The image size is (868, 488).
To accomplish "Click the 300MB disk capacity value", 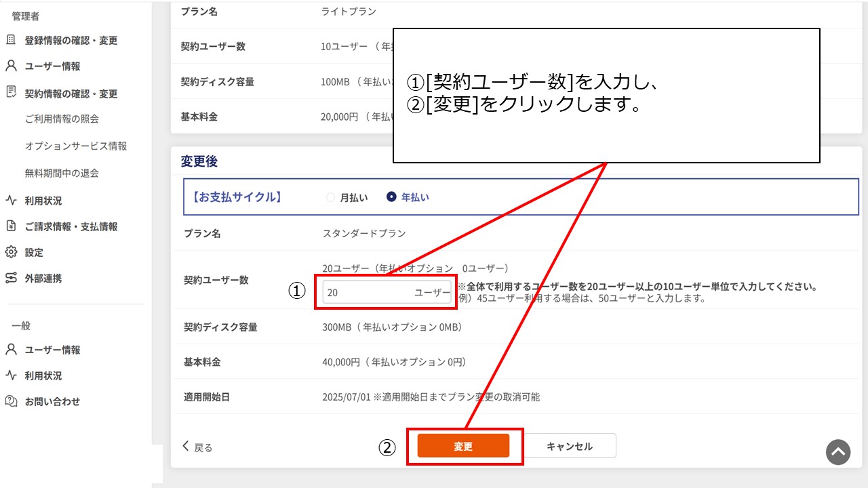I will pos(337,327).
